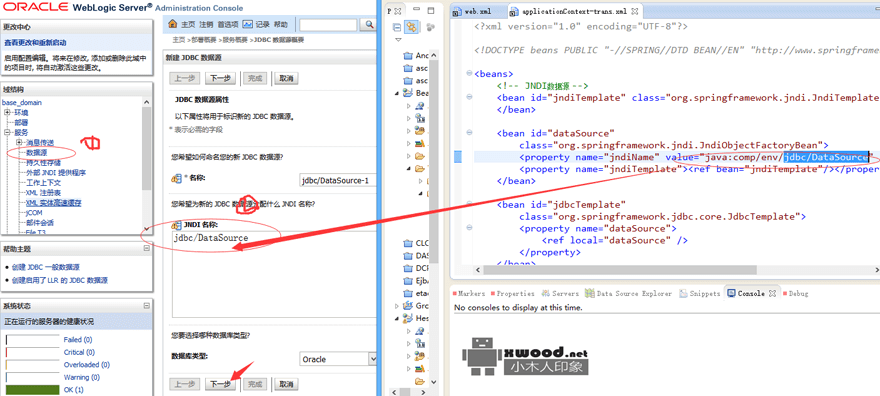Click the 首选项 toolbar link
The height and width of the screenshot is (396, 880).
[x=228, y=25]
